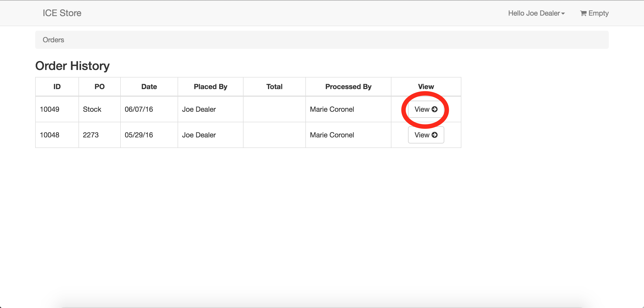Click the ID column header
The width and height of the screenshot is (644, 308).
[x=57, y=87]
